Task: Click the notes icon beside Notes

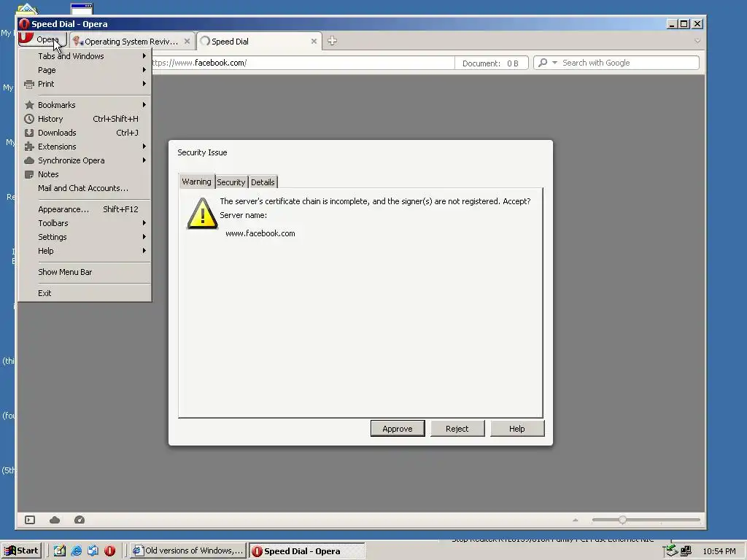Action: 29,174
